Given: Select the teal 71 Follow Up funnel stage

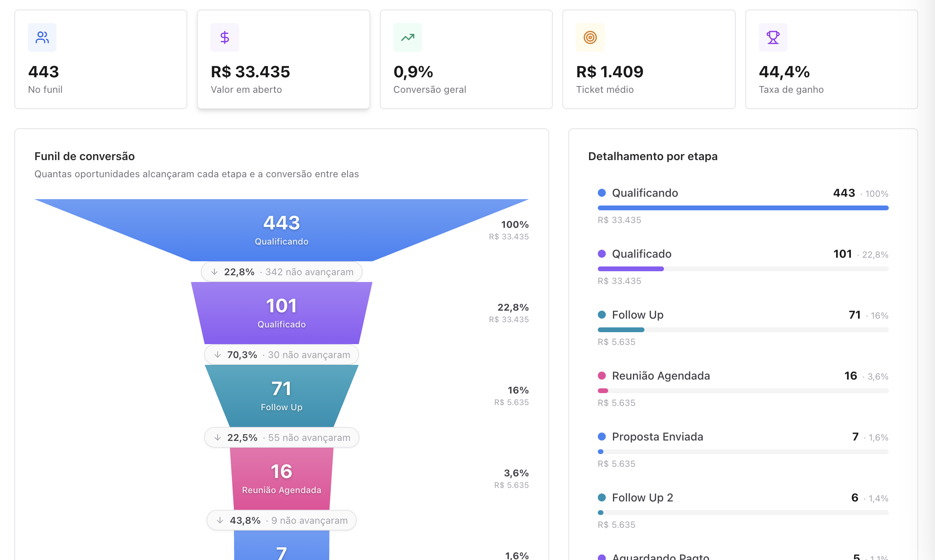Looking at the screenshot, I should pos(282,396).
